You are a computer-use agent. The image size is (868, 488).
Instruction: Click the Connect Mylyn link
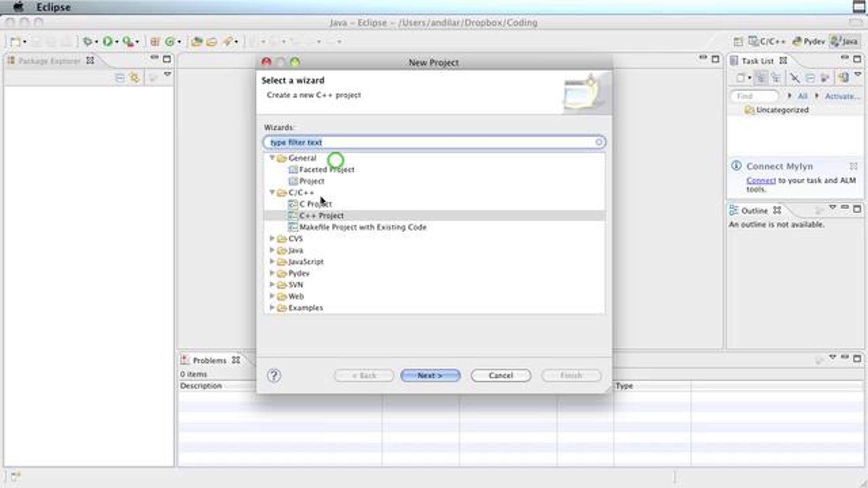761,180
